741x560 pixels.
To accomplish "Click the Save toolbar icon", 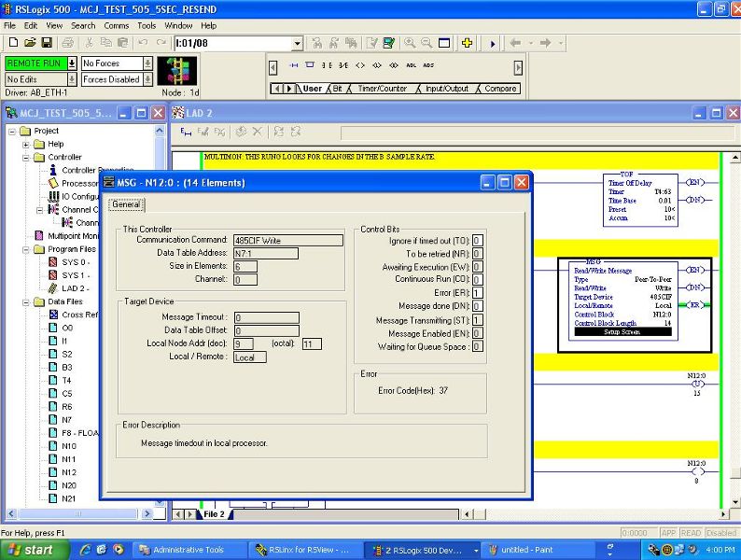I will click(47, 43).
